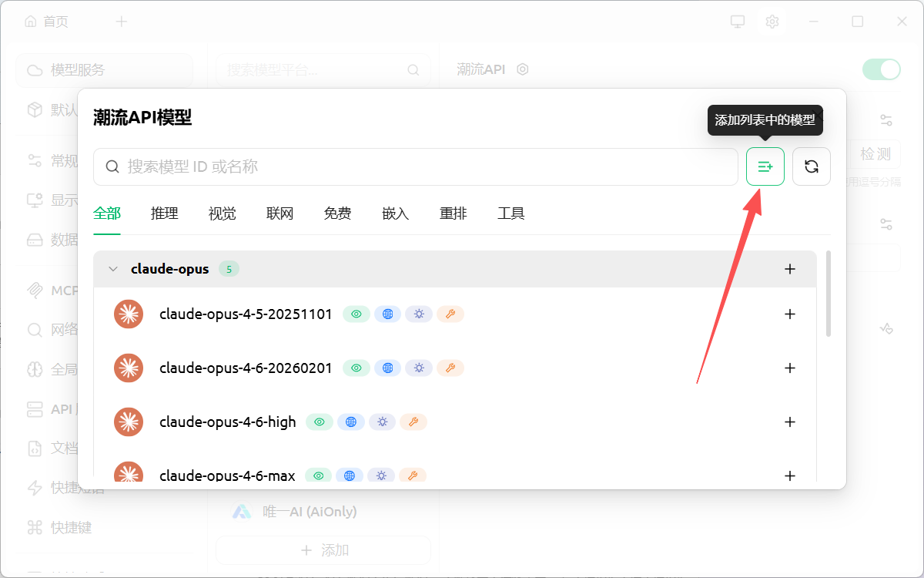
Task: Click gear icon beside 潮流API title
Action: click(523, 69)
